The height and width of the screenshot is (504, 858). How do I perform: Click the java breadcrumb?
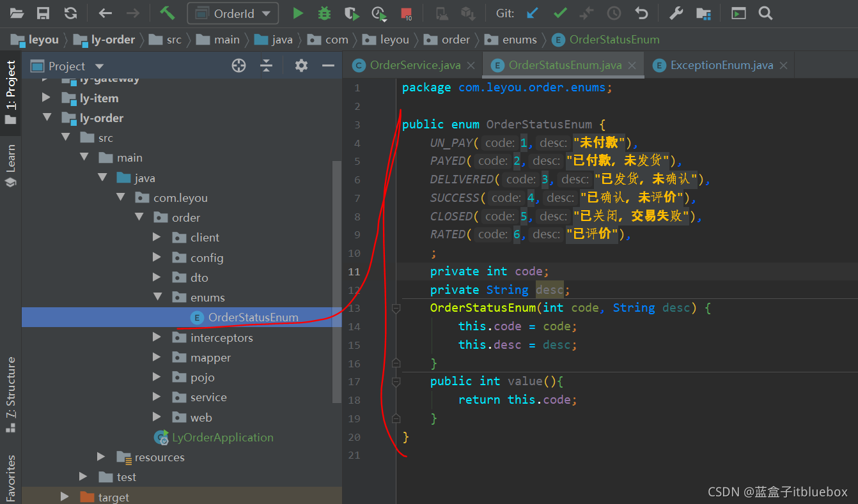273,40
